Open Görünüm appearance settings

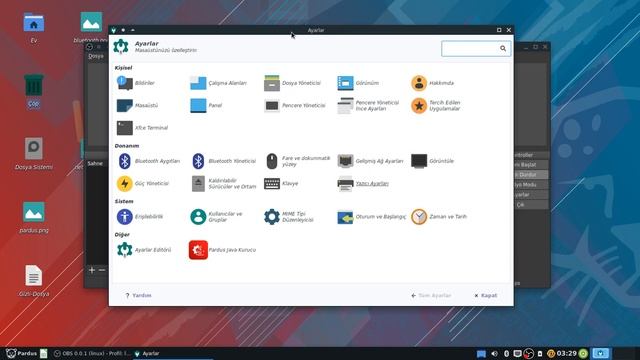[358, 83]
